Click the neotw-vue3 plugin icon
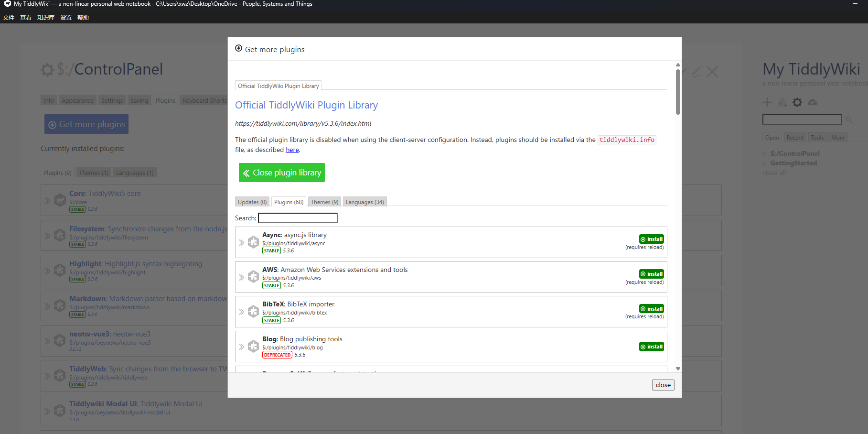 60,340
